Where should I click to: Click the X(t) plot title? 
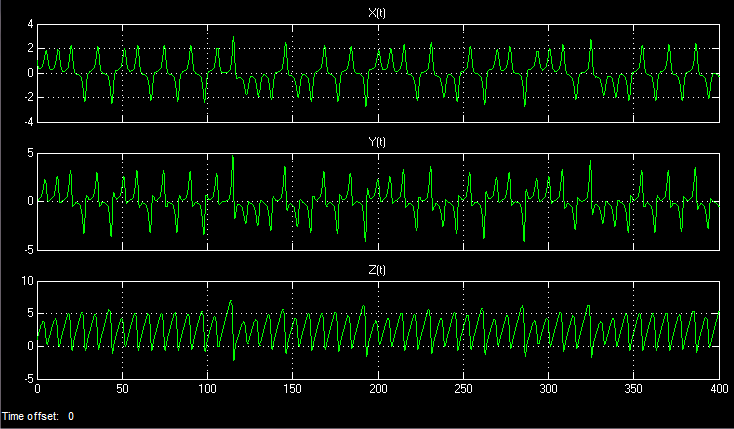[377, 13]
